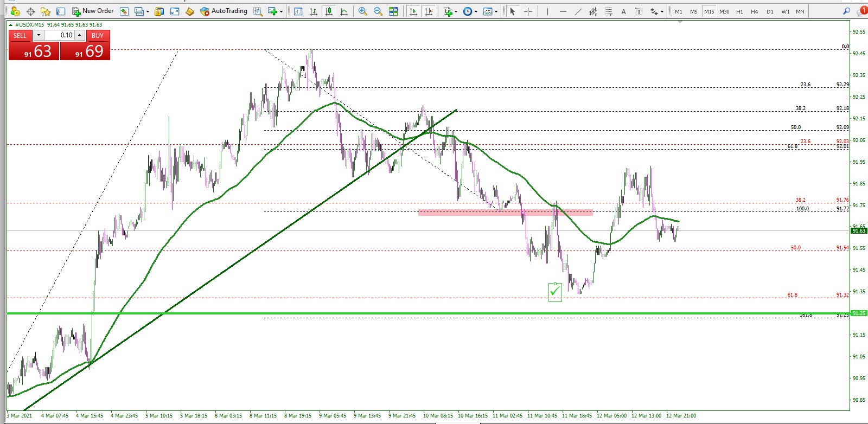Click the icon with green and red arrows
The image size is (868, 424).
124,11
